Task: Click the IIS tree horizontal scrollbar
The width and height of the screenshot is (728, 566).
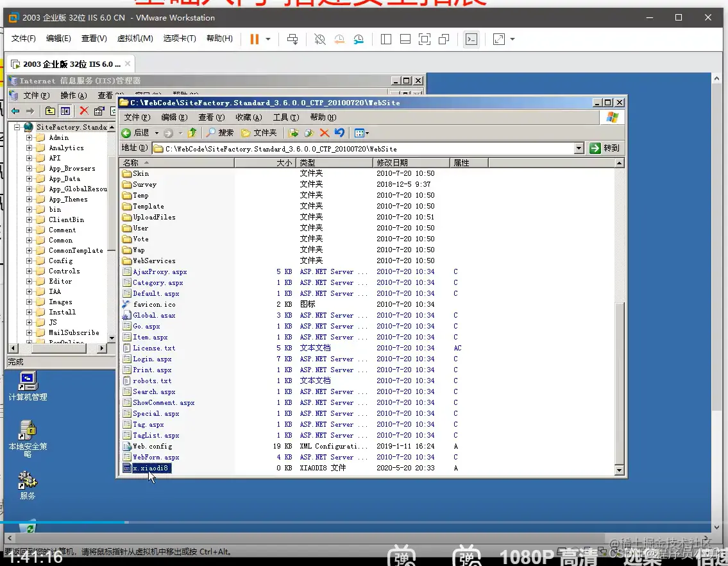Action: [x=58, y=348]
